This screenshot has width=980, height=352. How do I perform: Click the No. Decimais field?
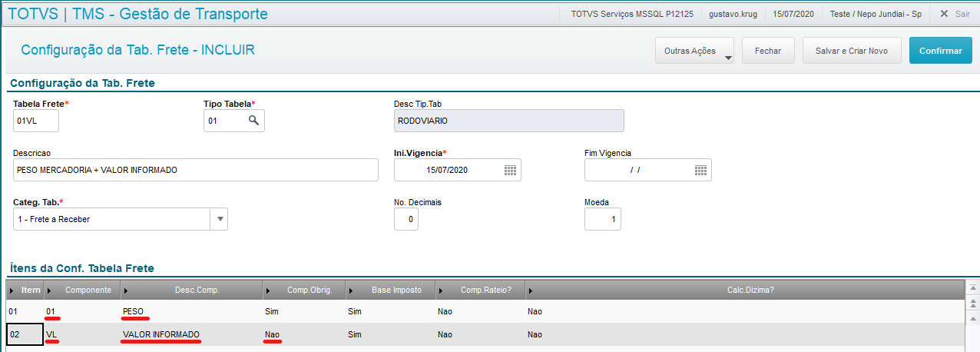click(x=406, y=219)
